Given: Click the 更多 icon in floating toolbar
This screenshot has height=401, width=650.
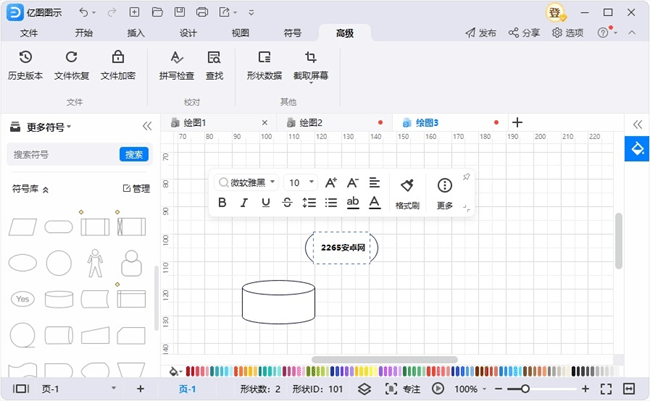Looking at the screenshot, I should point(445,192).
